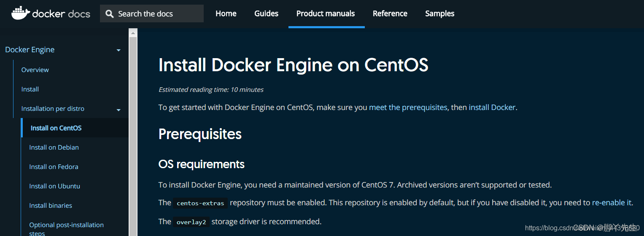Click the meet the prerequisites link
This screenshot has height=236, width=644.
tap(408, 107)
